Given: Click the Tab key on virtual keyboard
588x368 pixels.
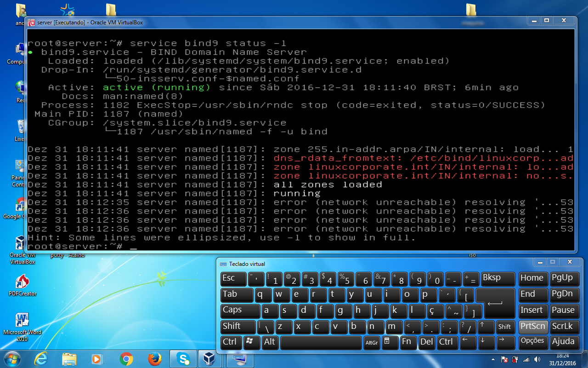Looking at the screenshot, I should click(x=236, y=295).
